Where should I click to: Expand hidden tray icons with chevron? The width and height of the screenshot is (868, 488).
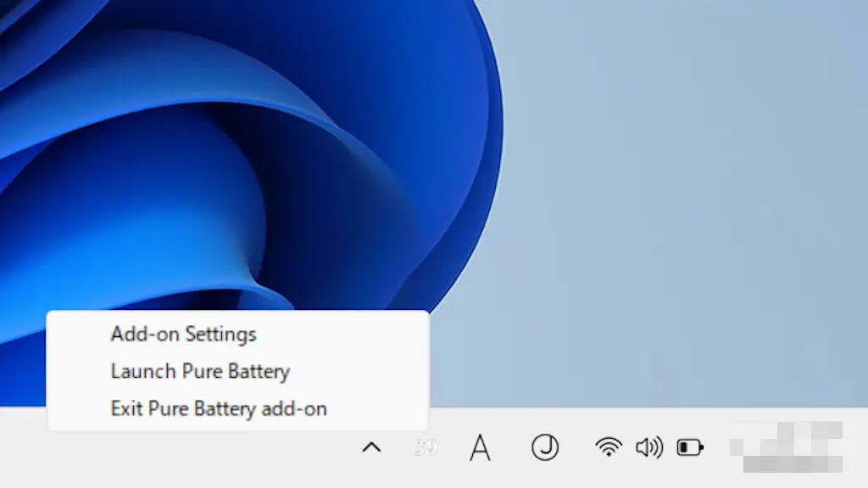pos(371,447)
